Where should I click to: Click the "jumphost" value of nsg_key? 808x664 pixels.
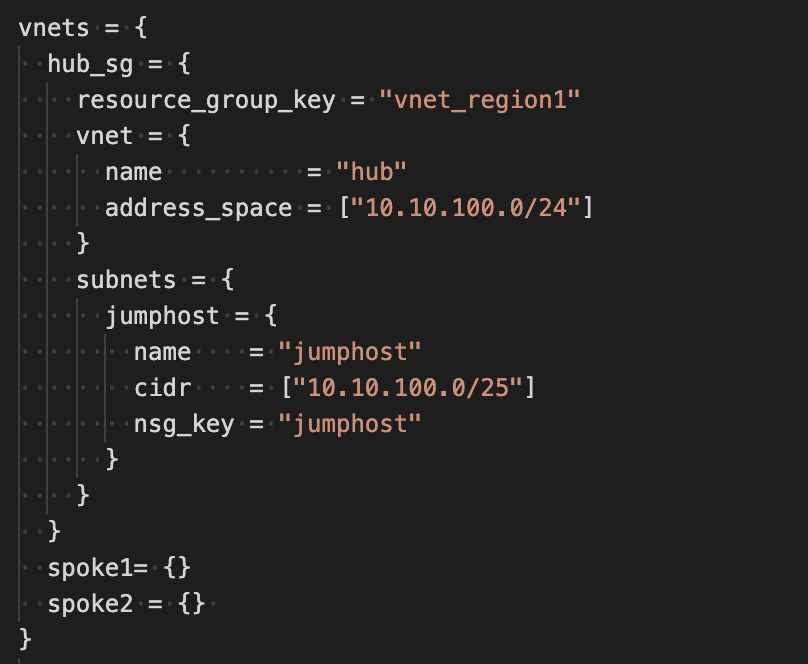350,424
